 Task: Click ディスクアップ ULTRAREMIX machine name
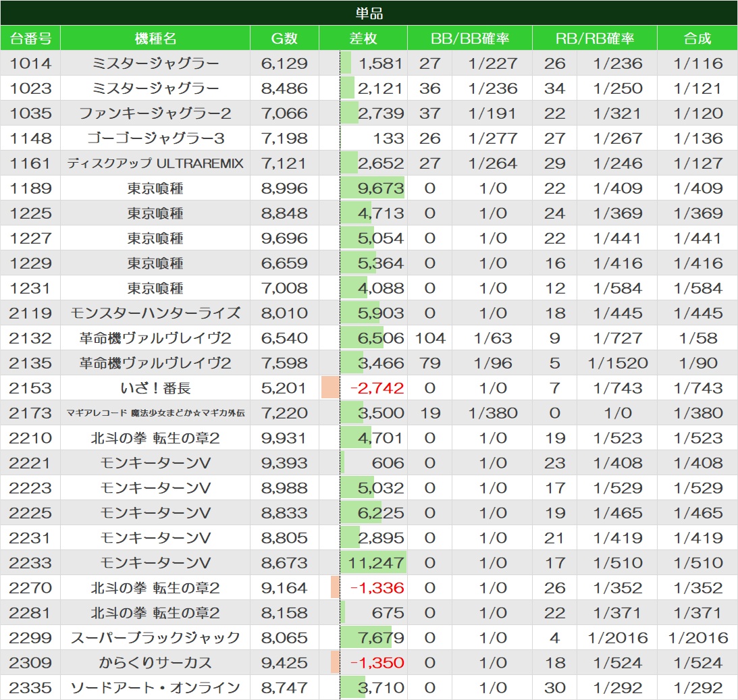tap(155, 163)
